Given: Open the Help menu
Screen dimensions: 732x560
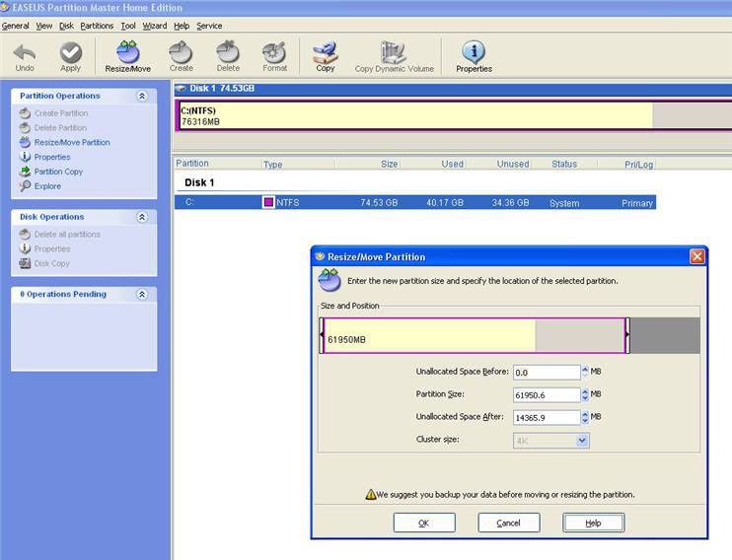Looking at the screenshot, I should tap(182, 26).
